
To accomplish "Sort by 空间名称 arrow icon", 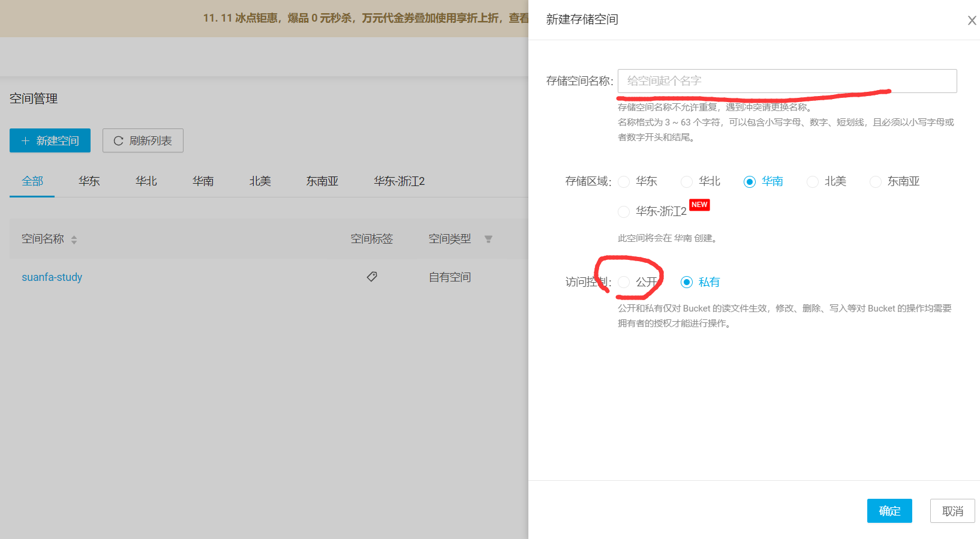I will [74, 239].
